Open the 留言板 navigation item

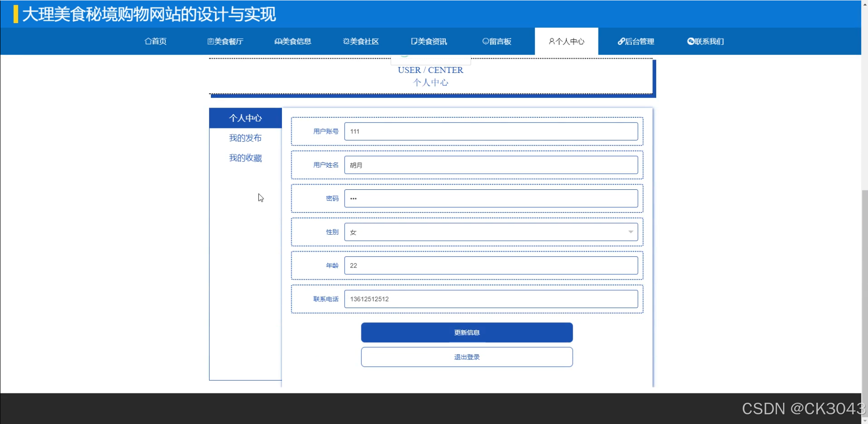click(497, 41)
